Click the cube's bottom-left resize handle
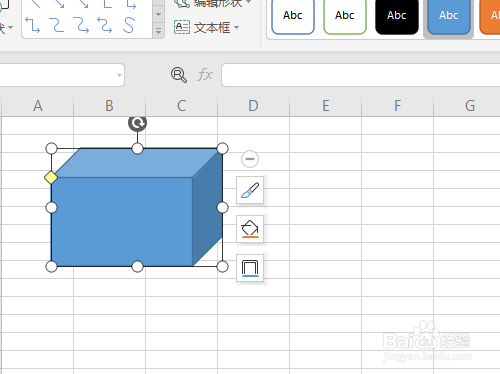Screen dimensions: 500x374 [x=51, y=266]
